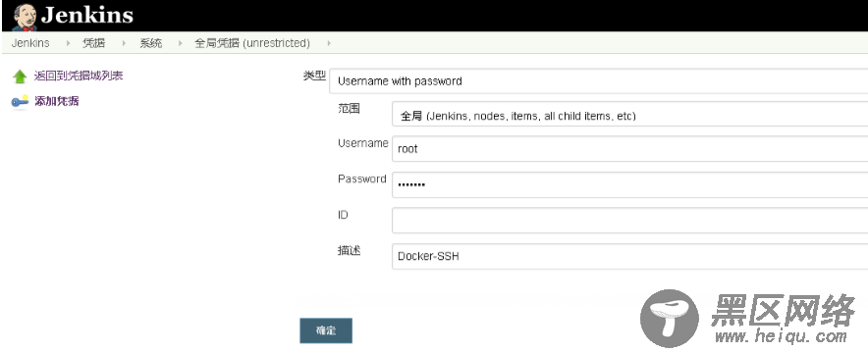Focus the Username field containing root
This screenshot has width=868, height=353.
point(630,149)
